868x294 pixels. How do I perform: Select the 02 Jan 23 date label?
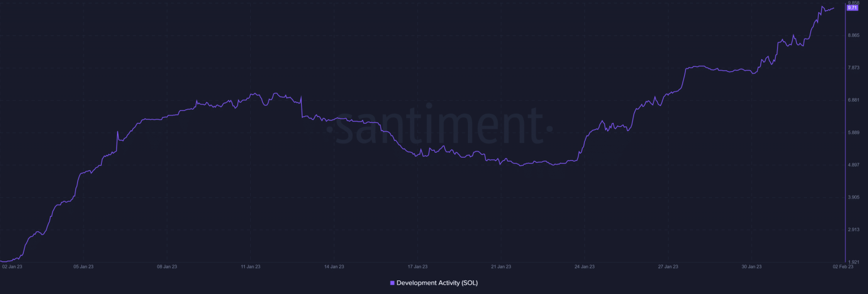point(12,266)
